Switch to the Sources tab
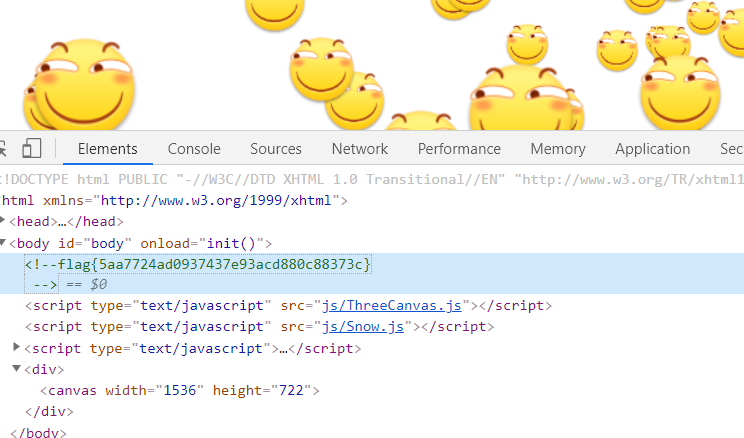The height and width of the screenshot is (438, 744). pyautogui.click(x=276, y=149)
